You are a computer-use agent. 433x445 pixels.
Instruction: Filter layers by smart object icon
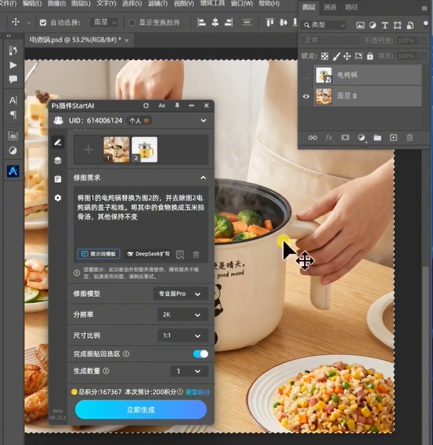pos(410,25)
